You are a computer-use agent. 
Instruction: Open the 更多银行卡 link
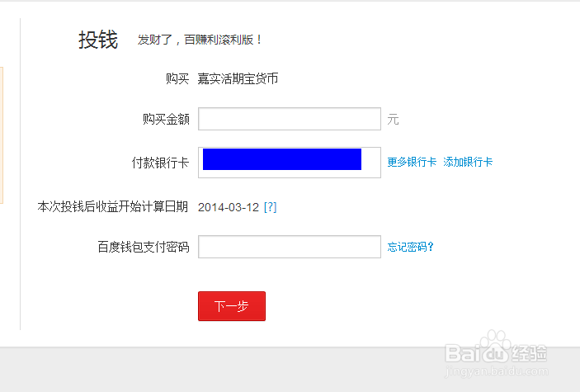coord(412,162)
